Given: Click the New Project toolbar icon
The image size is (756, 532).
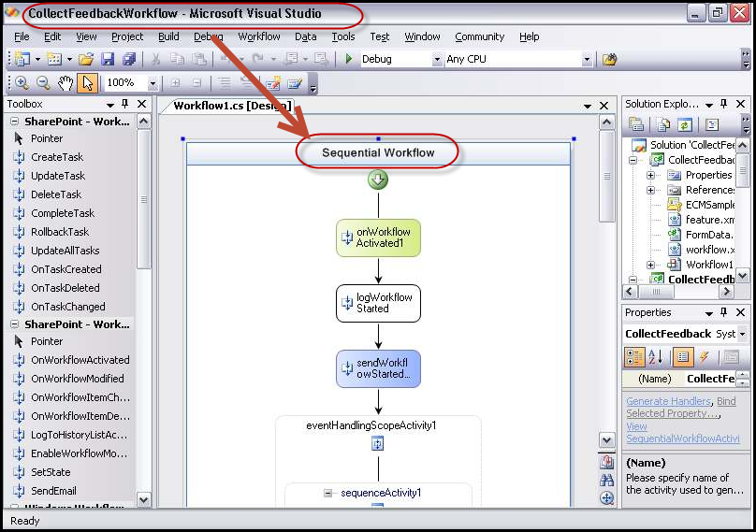Looking at the screenshot, I should click(22, 59).
